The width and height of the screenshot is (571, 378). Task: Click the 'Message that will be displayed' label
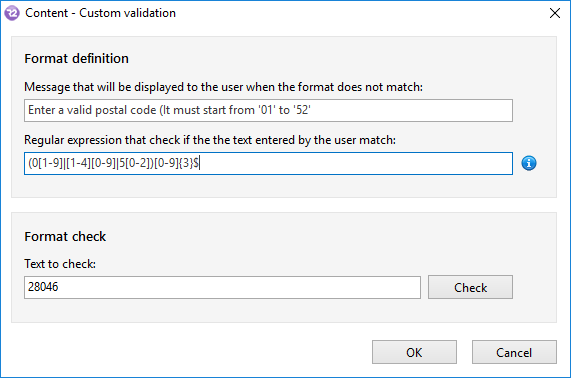pyautogui.click(x=223, y=87)
